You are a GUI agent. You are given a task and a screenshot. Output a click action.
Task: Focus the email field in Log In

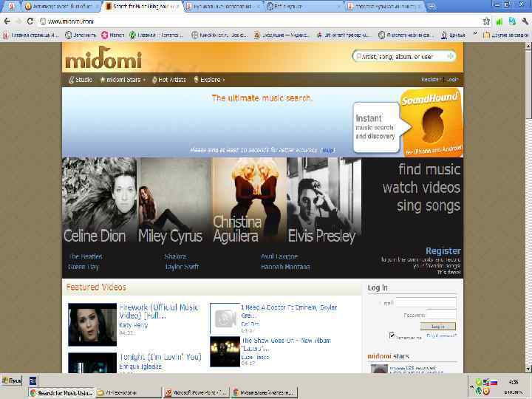coord(426,302)
